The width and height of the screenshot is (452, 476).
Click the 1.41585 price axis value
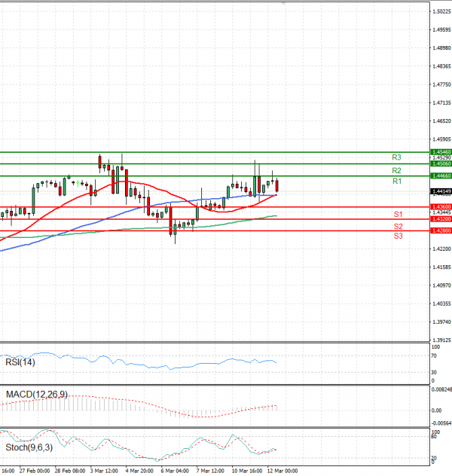(441, 267)
